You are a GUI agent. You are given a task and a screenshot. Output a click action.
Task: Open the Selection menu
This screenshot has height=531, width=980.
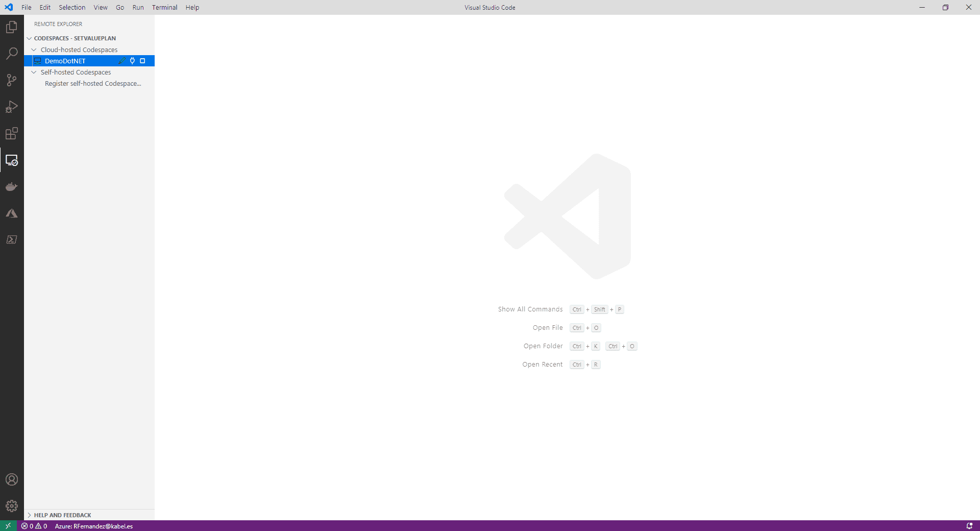(x=72, y=7)
